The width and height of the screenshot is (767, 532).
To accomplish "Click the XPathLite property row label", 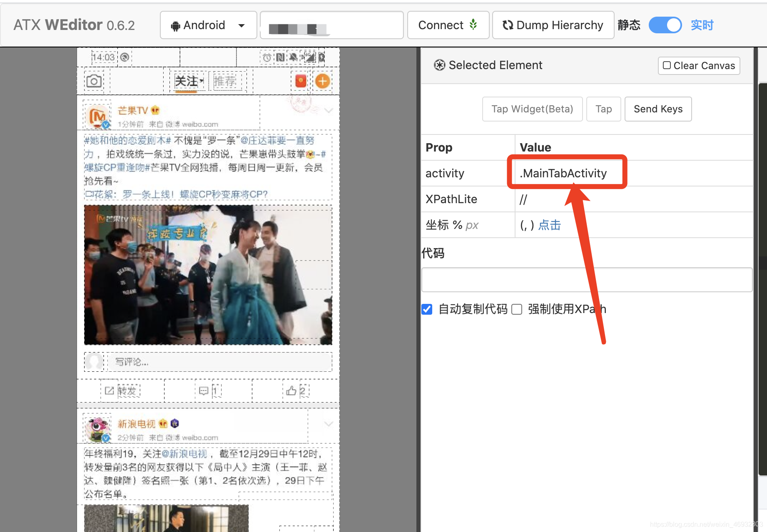I will coord(451,199).
